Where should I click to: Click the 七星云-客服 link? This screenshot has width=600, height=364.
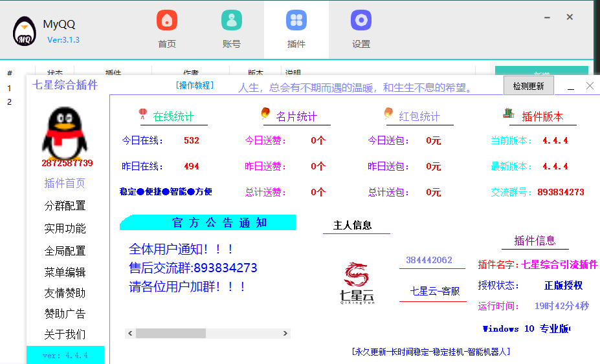(x=435, y=292)
